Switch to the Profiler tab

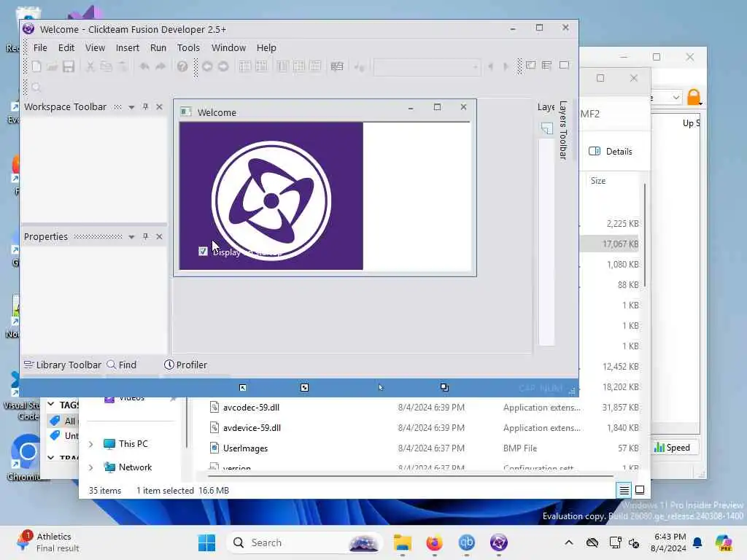pos(185,365)
